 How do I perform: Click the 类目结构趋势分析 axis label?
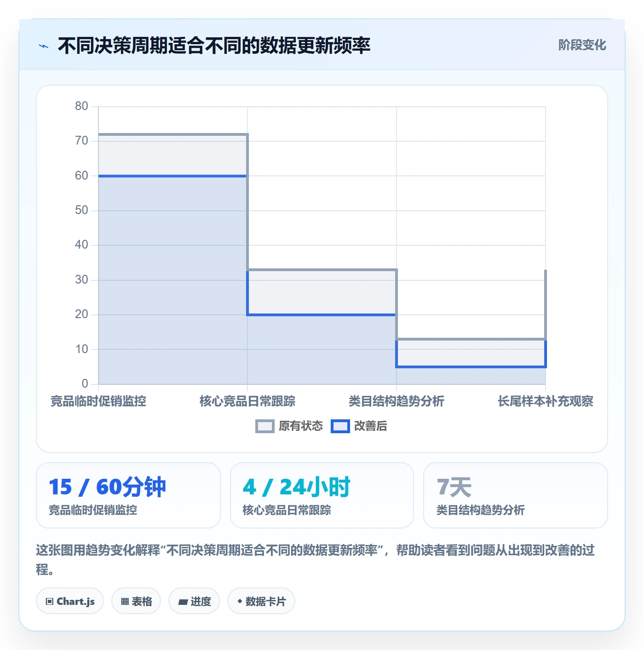[x=397, y=401]
